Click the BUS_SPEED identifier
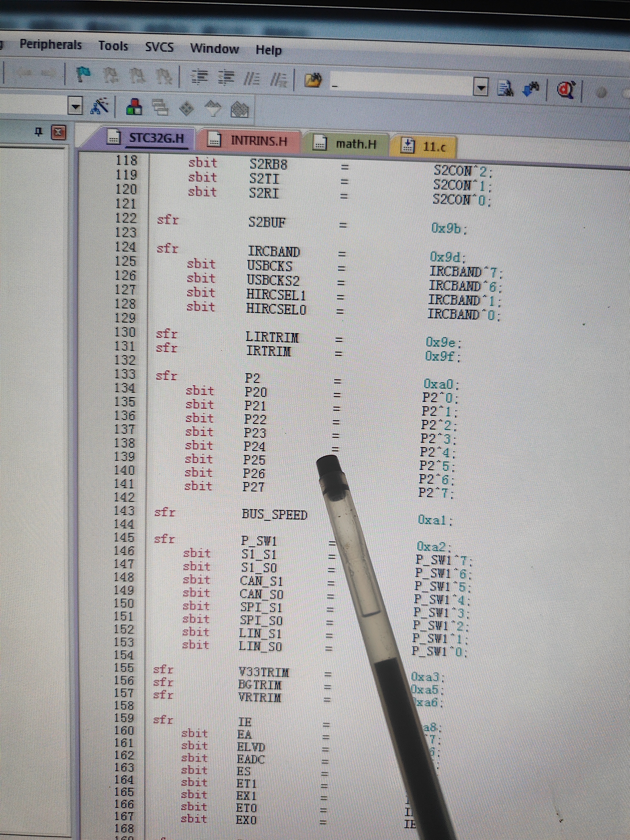The width and height of the screenshot is (630, 840). 274,514
